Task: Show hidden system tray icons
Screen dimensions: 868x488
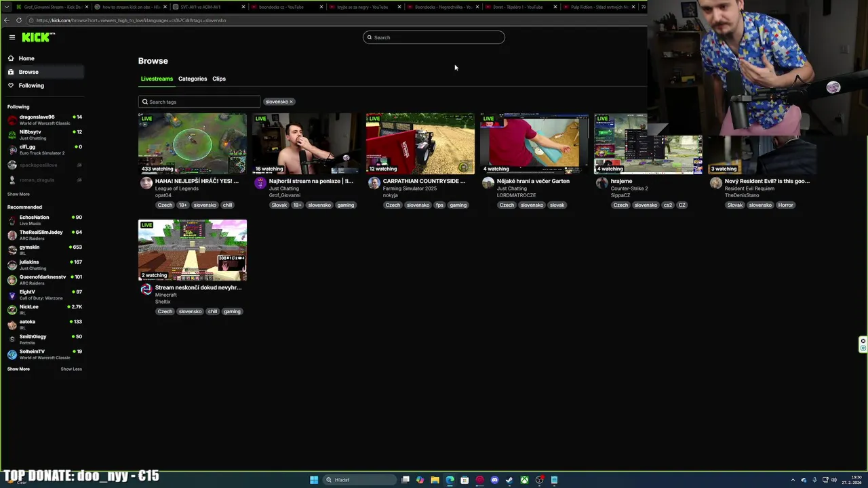Action: point(793,480)
